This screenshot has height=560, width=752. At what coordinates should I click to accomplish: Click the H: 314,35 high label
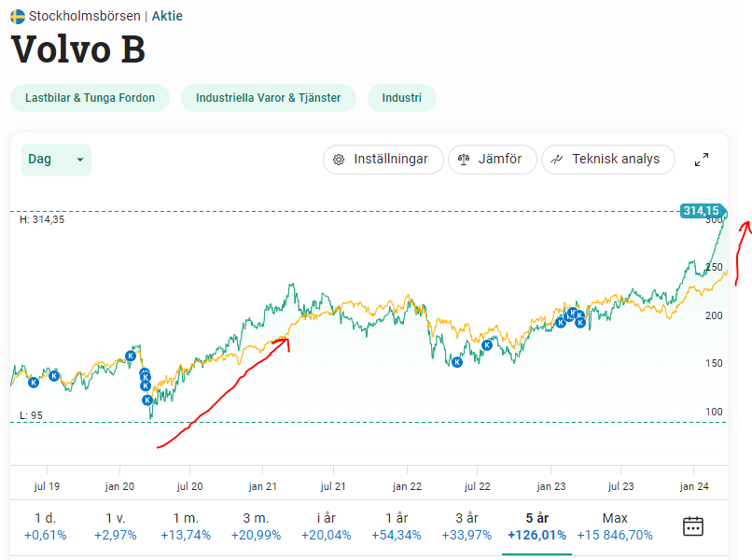tap(42, 219)
